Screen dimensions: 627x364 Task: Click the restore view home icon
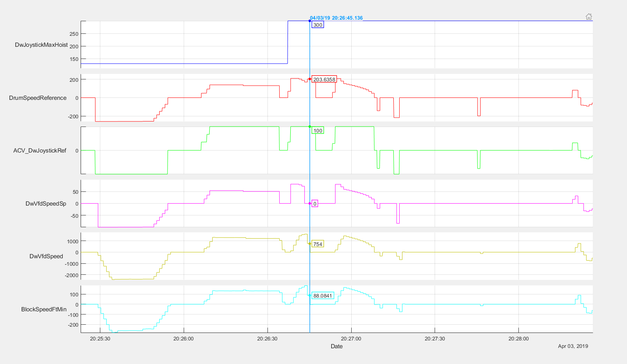pos(588,17)
